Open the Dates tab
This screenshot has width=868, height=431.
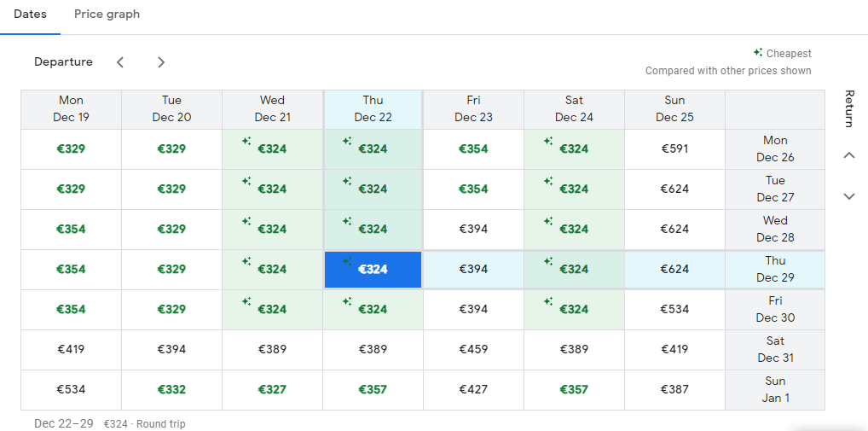[x=30, y=15]
